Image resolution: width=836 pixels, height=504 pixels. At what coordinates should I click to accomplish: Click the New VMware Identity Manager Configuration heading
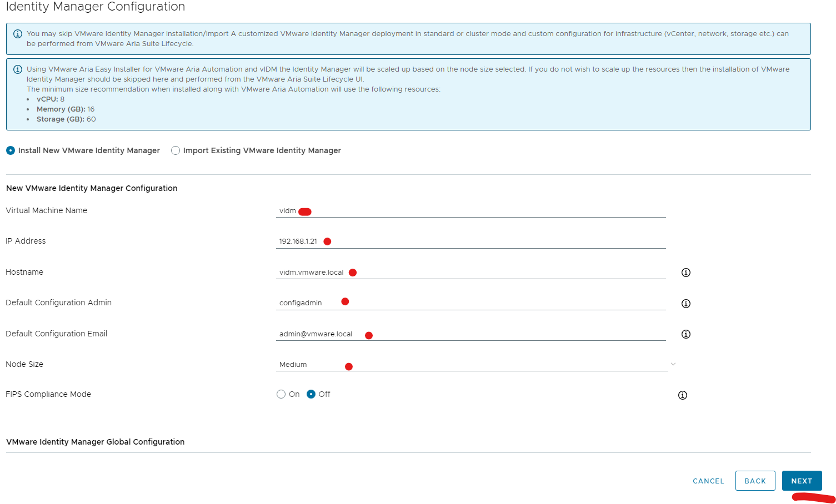pyautogui.click(x=92, y=188)
